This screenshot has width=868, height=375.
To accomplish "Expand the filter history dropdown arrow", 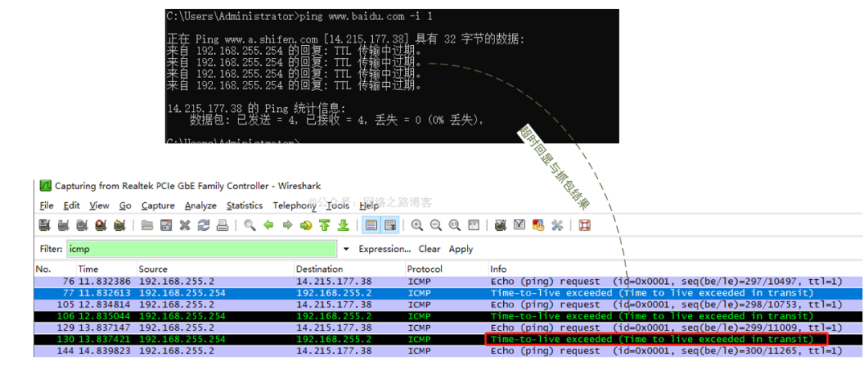I will [346, 249].
